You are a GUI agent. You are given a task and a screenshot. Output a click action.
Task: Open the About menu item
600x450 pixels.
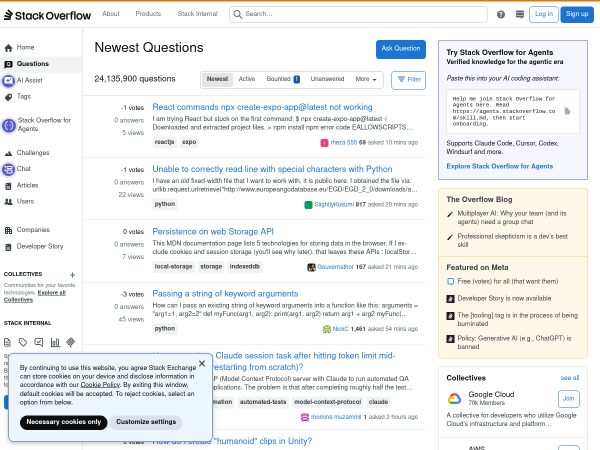tap(111, 14)
